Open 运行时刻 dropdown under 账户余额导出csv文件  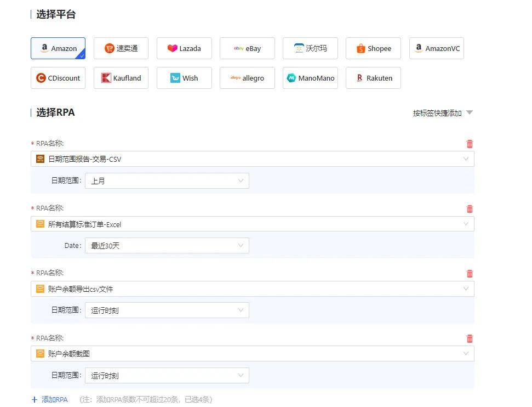click(167, 310)
